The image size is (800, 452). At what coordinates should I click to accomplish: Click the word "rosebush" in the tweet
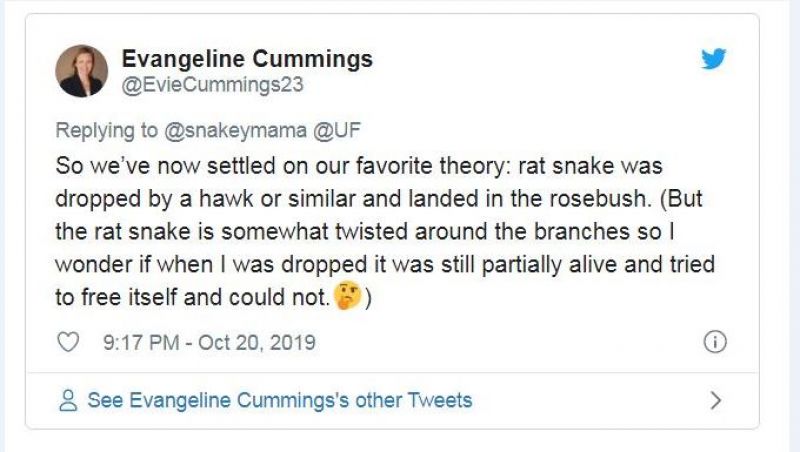(558, 199)
